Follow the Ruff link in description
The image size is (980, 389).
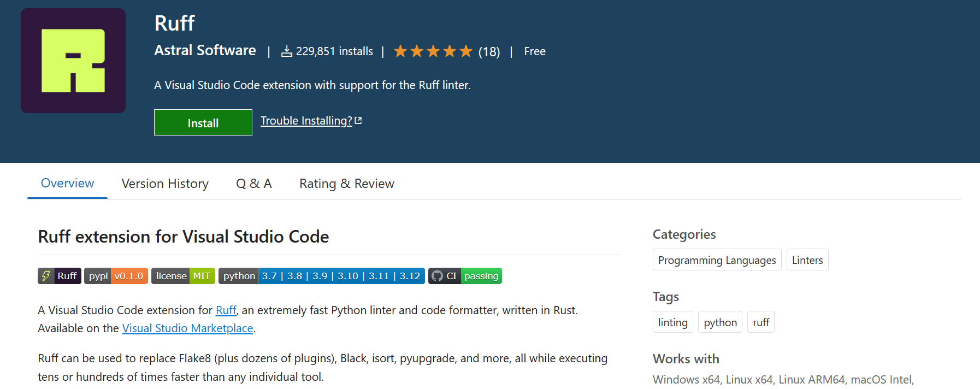tap(226, 310)
